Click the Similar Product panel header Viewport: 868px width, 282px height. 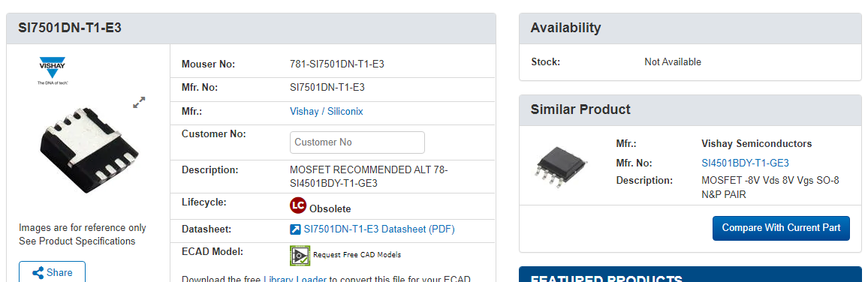point(690,109)
